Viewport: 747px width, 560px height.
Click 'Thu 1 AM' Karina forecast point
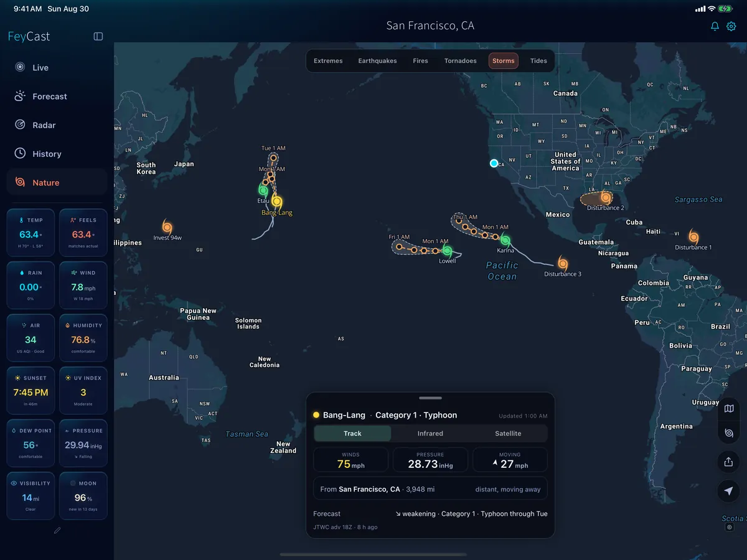tap(459, 220)
